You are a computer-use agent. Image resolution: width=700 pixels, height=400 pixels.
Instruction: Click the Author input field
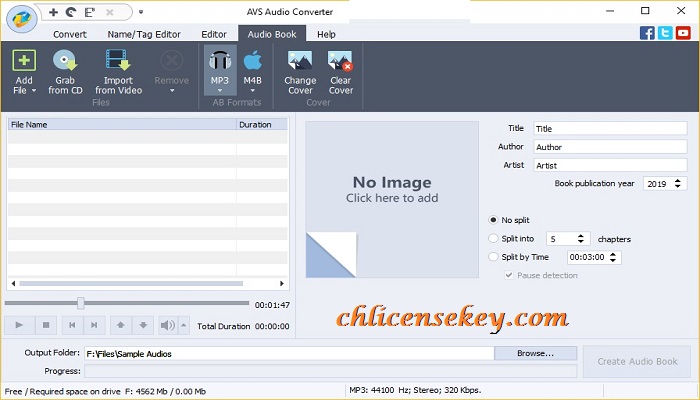(610, 147)
